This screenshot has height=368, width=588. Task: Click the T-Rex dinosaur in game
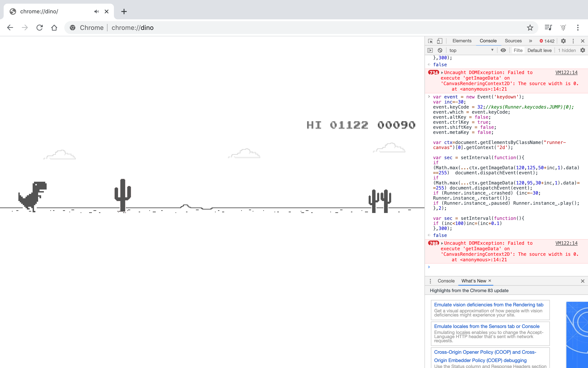point(32,197)
